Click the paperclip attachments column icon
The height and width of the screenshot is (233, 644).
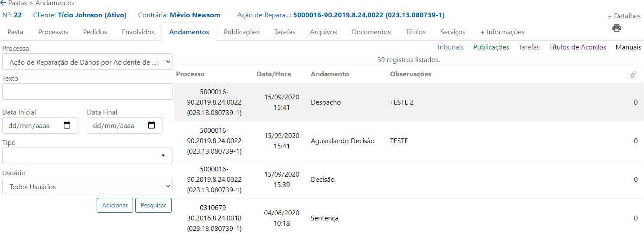coord(633,74)
